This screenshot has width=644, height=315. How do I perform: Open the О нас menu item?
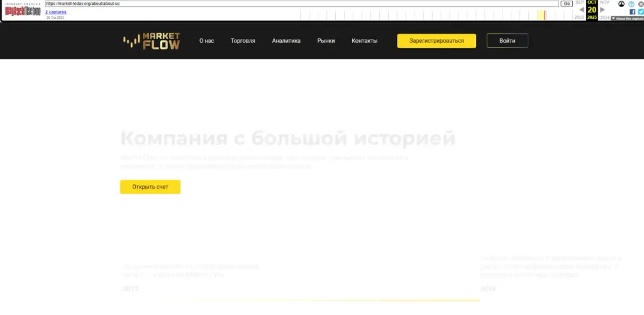coord(206,41)
